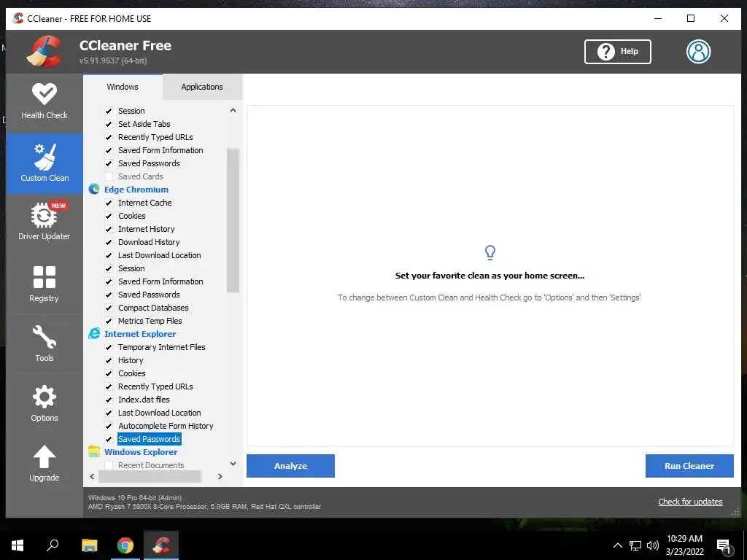The height and width of the screenshot is (560, 747).
Task: Click the Windows Explorer folder icon
Action: click(94, 452)
